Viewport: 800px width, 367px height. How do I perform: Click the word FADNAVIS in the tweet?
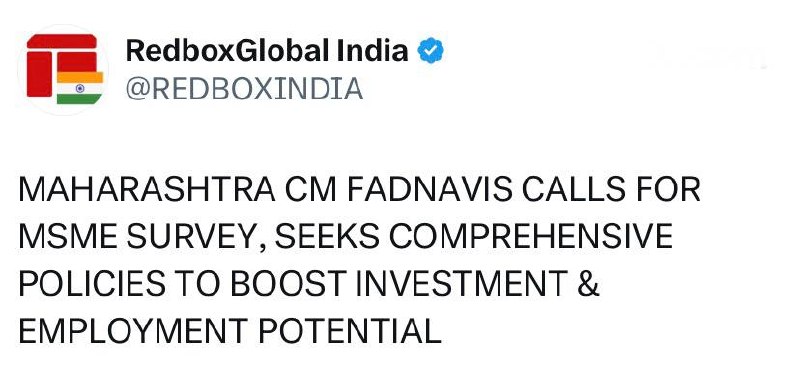(x=429, y=189)
